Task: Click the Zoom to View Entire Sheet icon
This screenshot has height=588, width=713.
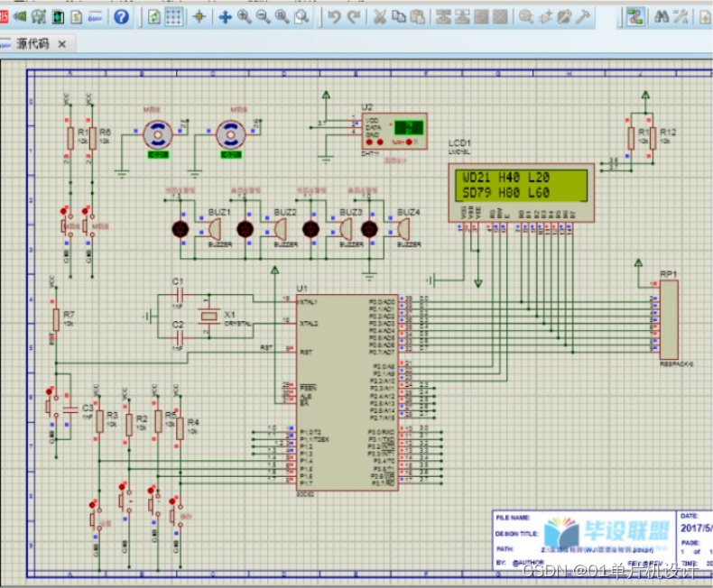Action: pyautogui.click(x=282, y=17)
